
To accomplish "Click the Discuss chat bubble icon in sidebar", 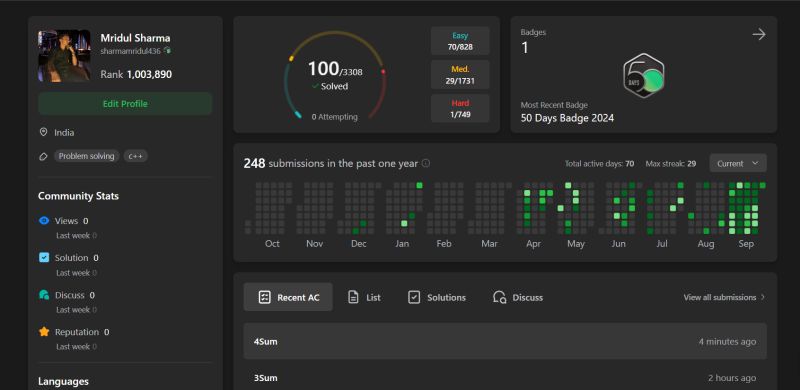I will [44, 295].
